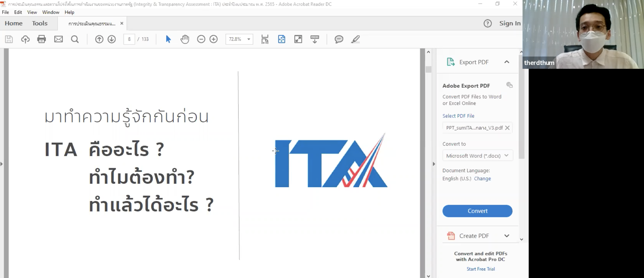
Task: Click the Save file icon
Action: coord(9,39)
